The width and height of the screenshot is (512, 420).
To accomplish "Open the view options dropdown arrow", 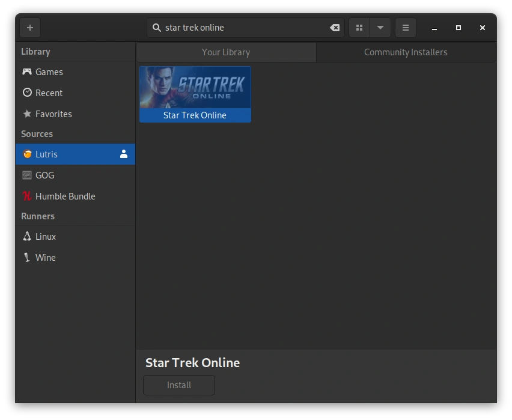I will point(380,28).
